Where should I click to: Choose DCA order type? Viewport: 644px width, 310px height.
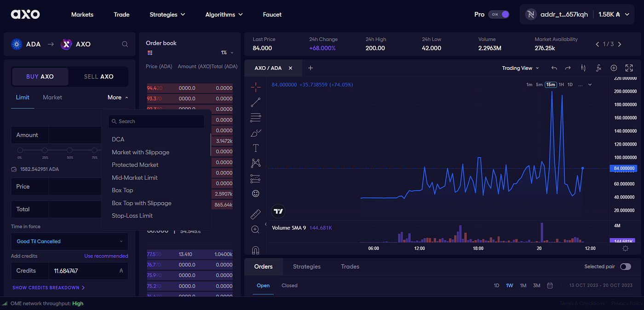[x=118, y=139]
